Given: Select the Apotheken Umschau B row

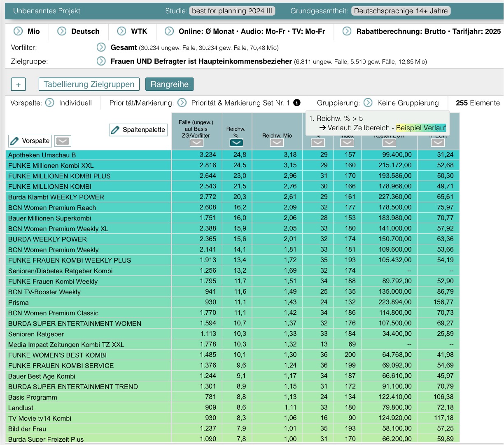Looking at the screenshot, I should tap(42, 155).
